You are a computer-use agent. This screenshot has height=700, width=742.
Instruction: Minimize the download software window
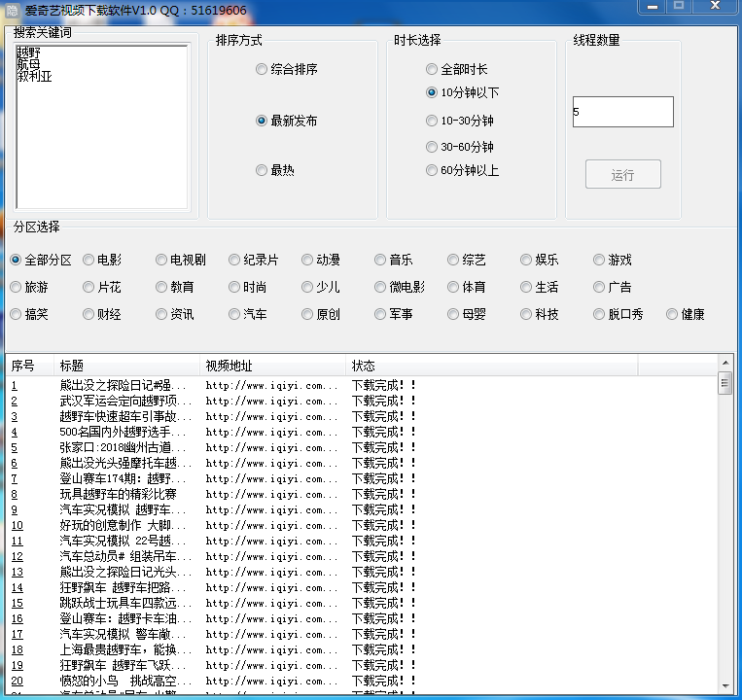tap(653, 7)
